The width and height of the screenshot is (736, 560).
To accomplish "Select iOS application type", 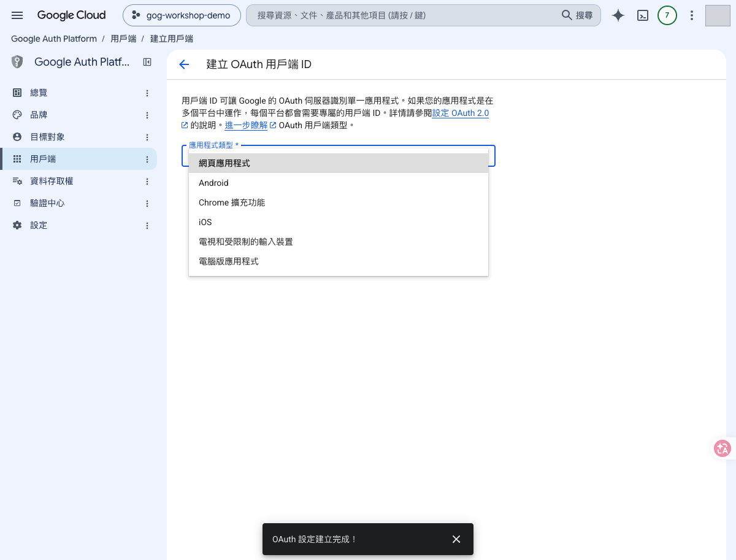I will [339, 222].
